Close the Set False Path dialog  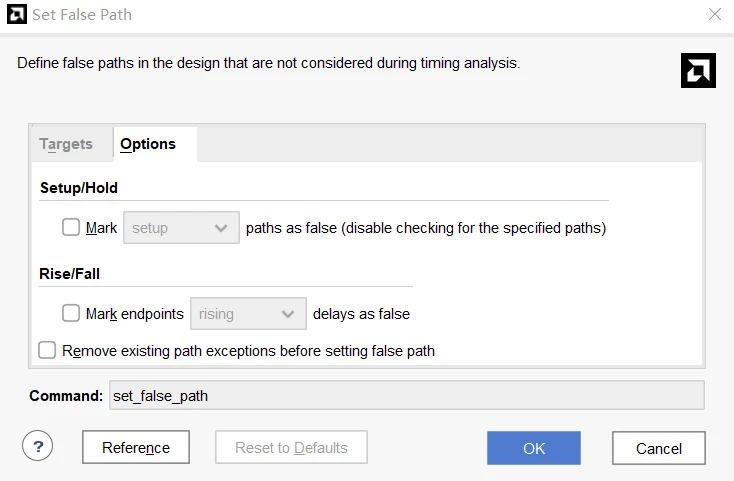(714, 15)
